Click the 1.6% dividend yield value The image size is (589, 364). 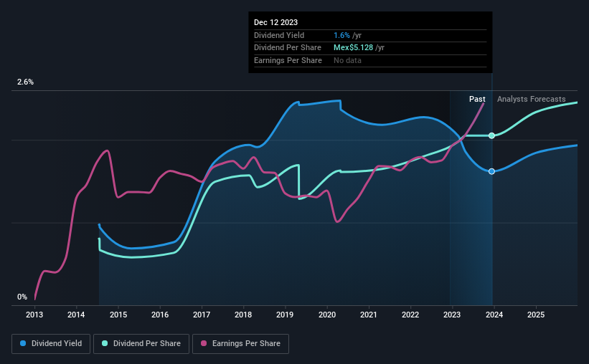point(341,35)
